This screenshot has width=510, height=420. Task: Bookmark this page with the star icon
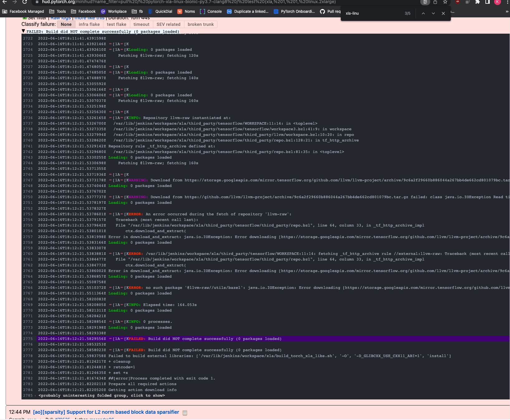click(x=445, y=2)
